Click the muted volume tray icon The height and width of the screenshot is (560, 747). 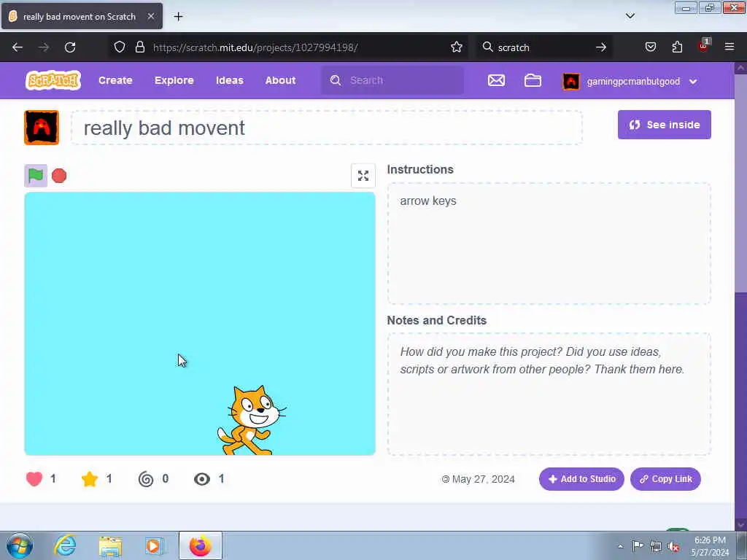pyautogui.click(x=673, y=546)
